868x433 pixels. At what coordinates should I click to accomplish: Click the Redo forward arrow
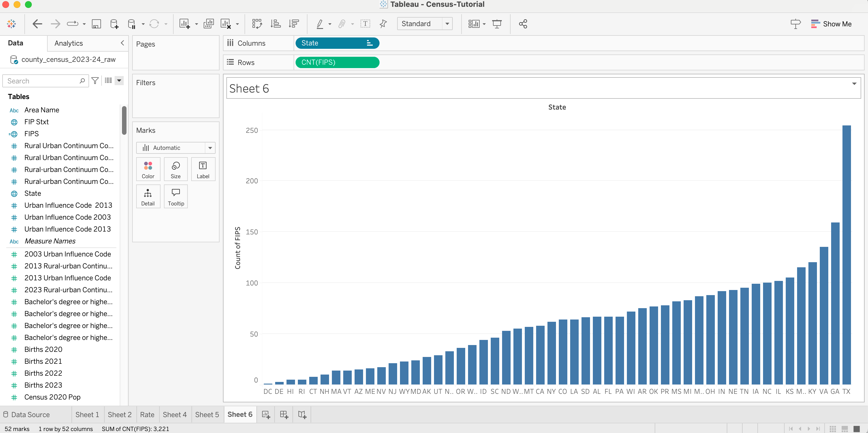pyautogui.click(x=55, y=24)
